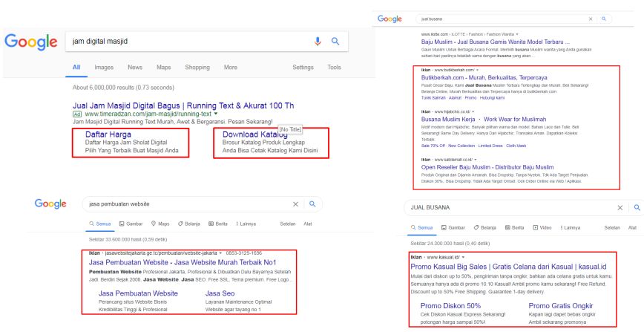The height and width of the screenshot is (332, 644).
Task: Expand the More menu next to Shopping
Action: 231,67
